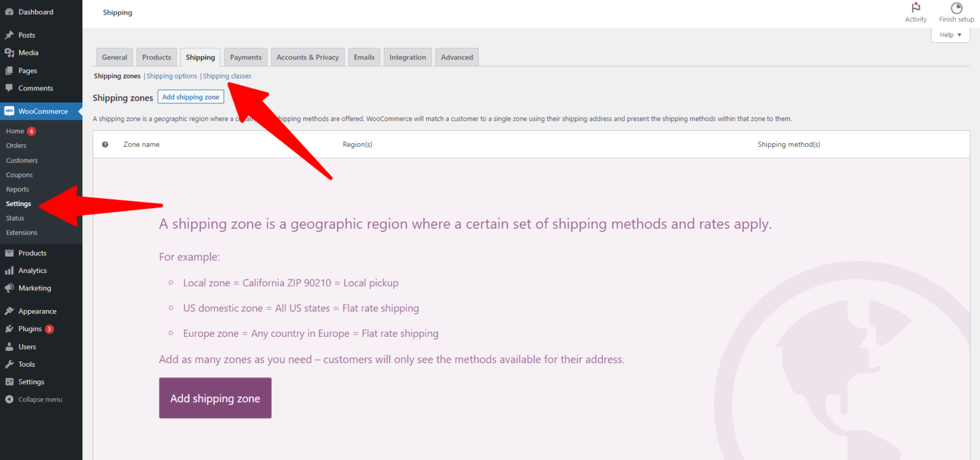This screenshot has width=980, height=460.
Task: Open Comments via the speech bubble icon
Action: point(10,88)
